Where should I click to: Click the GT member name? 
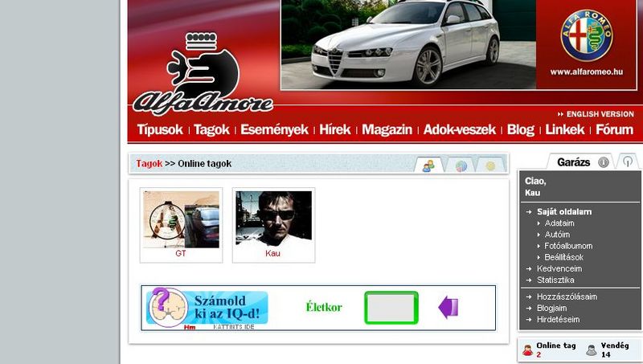tap(180, 253)
